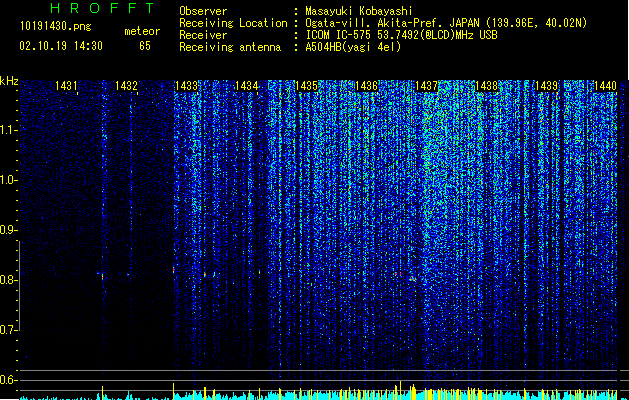Click the Receiving Location label

pos(233,23)
